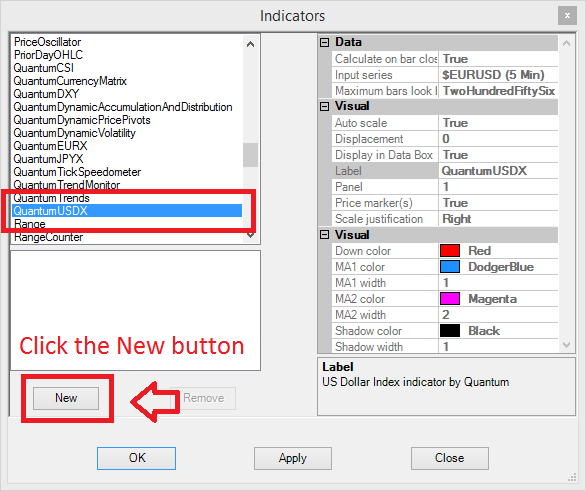The width and height of the screenshot is (586, 491).
Task: Click the properties grid scroll-down arrow
Action: coord(566,345)
